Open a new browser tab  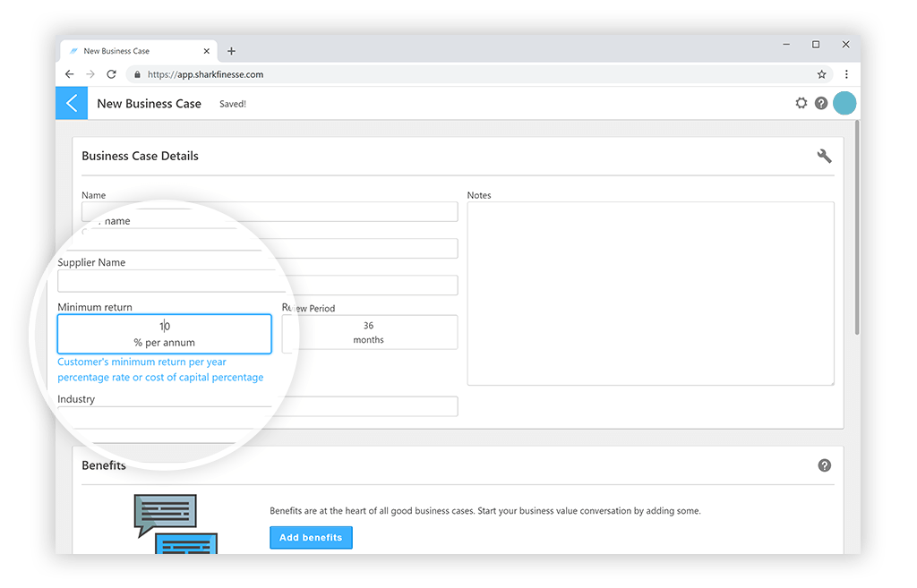pyautogui.click(x=231, y=51)
